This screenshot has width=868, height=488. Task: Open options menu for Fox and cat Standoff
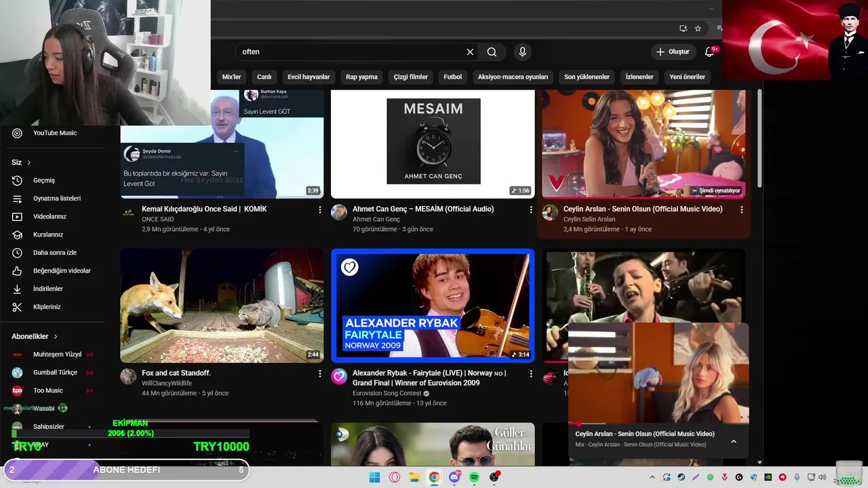coord(320,373)
